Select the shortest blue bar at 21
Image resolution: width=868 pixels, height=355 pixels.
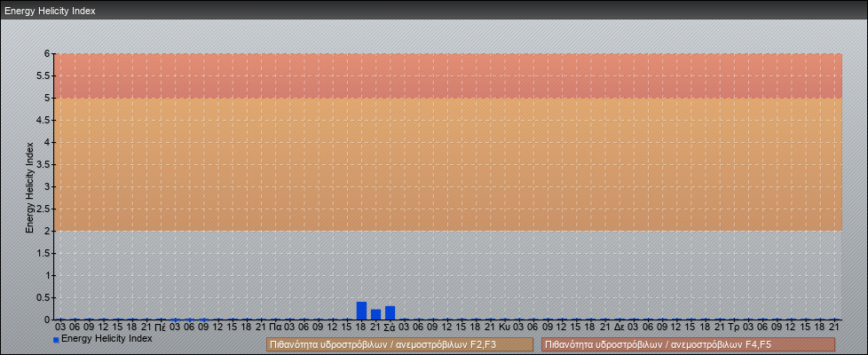click(x=376, y=314)
